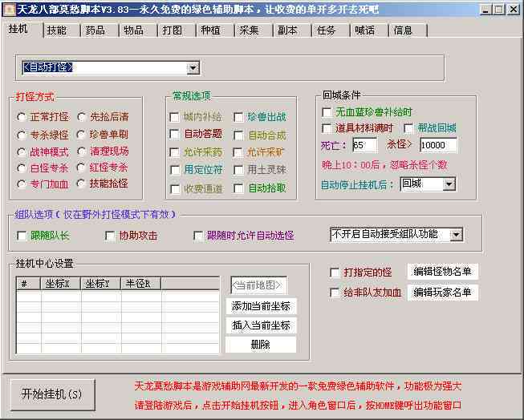Enable the 给非队友加血 checkbox
This screenshot has height=420, width=524.
tap(335, 293)
